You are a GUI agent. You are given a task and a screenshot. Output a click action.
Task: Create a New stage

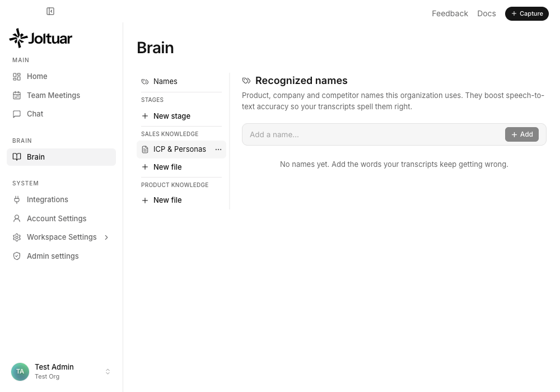pos(181,116)
